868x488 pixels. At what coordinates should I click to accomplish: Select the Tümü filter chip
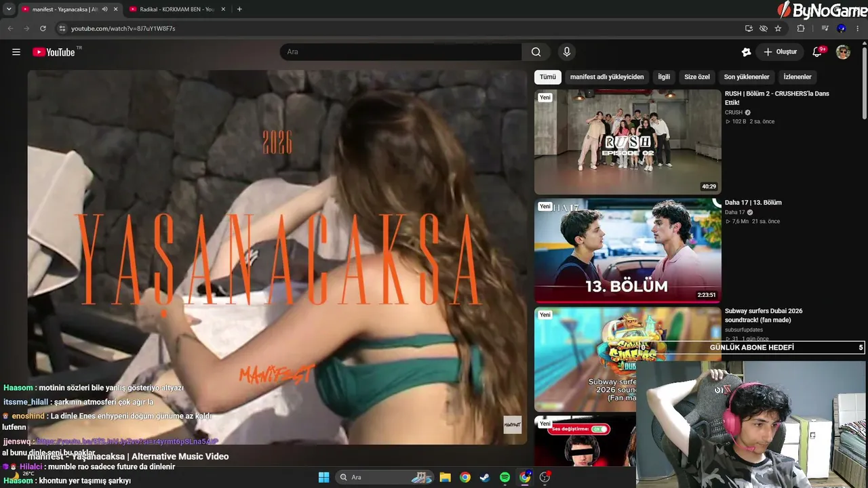click(x=547, y=77)
